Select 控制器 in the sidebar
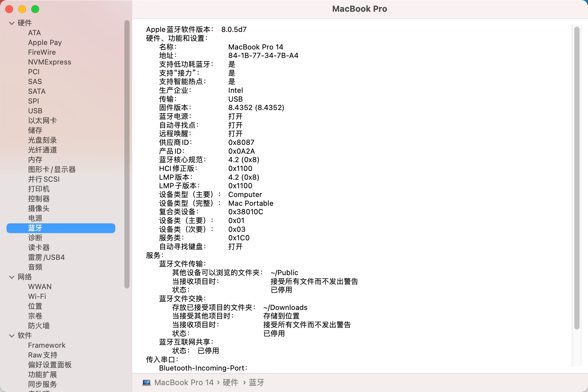588x392 pixels. coord(39,199)
